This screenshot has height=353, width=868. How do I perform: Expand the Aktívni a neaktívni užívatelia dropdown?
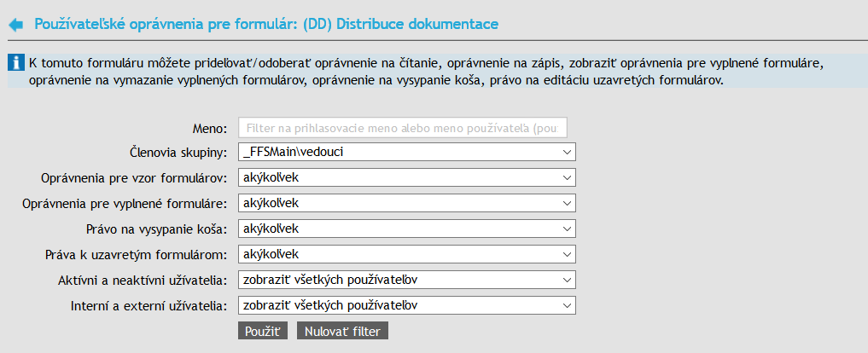[x=407, y=280]
